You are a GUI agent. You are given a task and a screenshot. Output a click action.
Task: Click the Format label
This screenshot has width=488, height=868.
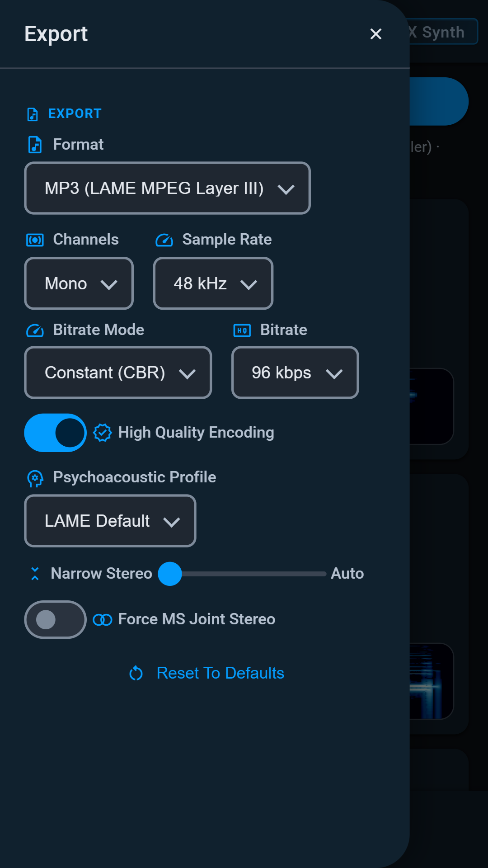78,145
